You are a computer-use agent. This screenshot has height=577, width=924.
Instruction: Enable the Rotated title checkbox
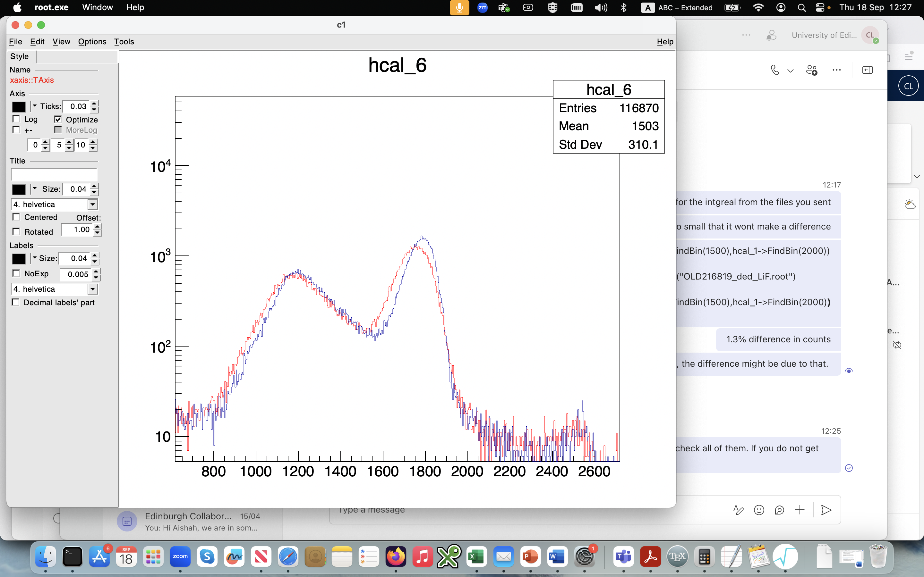pos(16,231)
